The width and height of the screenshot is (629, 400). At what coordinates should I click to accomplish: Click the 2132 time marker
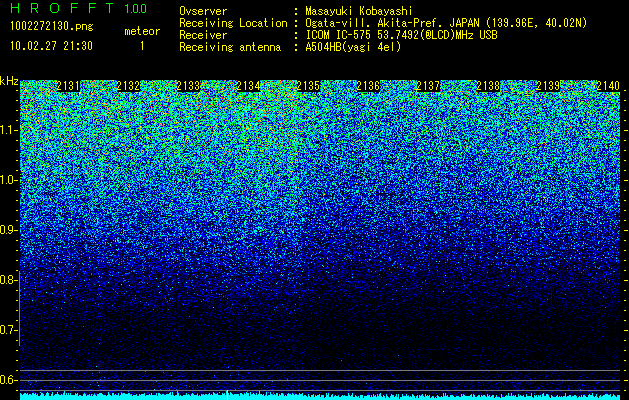coord(128,86)
